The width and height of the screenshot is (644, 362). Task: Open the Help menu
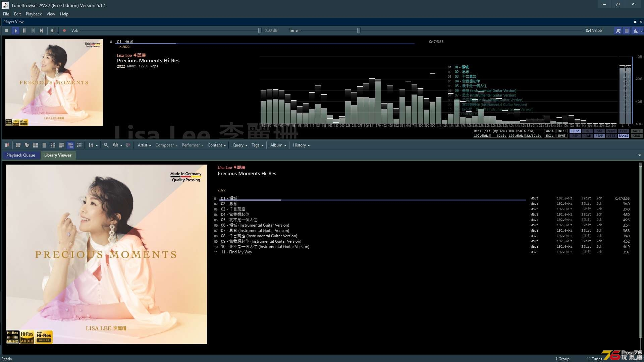click(64, 14)
